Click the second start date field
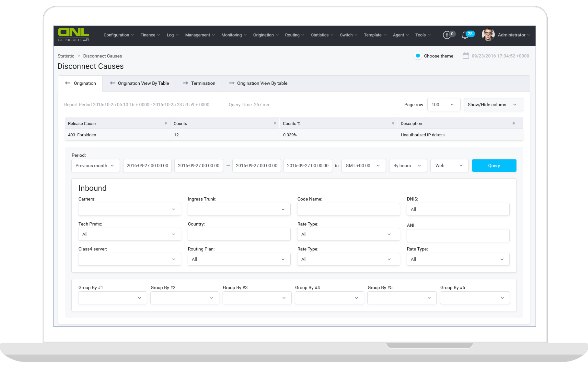Viewport: 588px width, 368px height. tap(198, 166)
